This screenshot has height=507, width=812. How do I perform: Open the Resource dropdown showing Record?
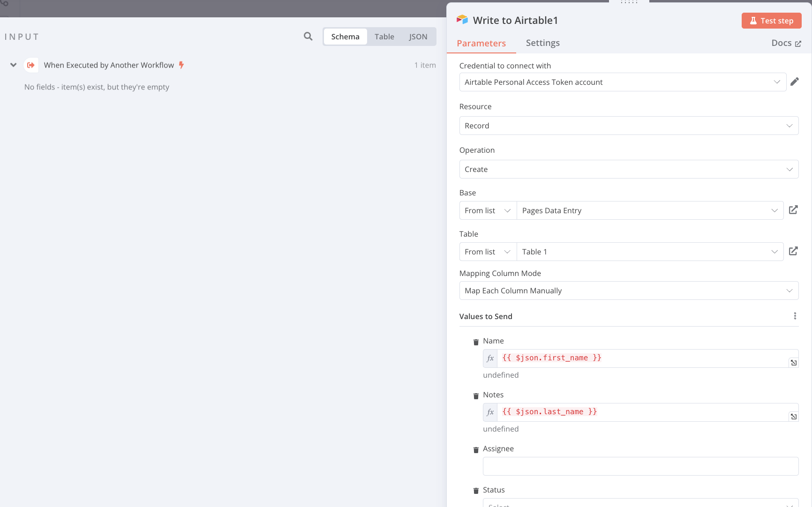(629, 126)
